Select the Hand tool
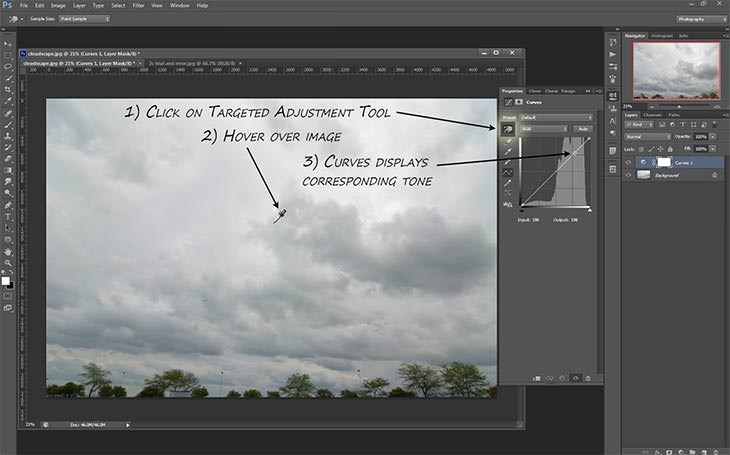 tap(8, 251)
